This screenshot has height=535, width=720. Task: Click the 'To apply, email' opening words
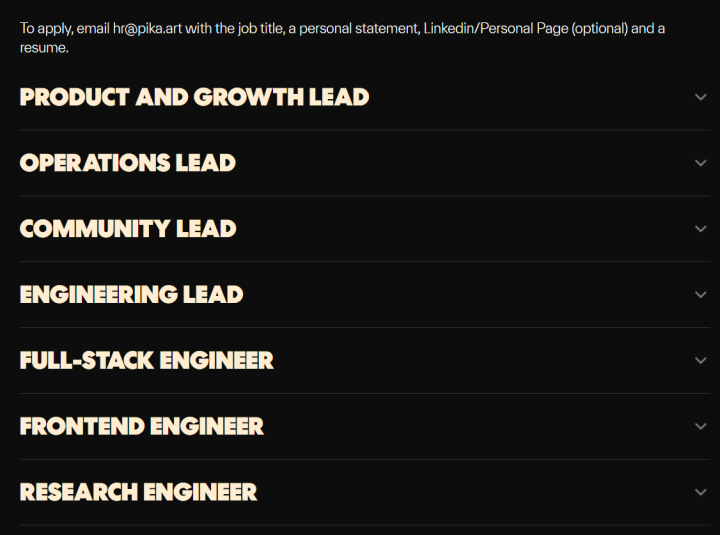click(x=64, y=28)
